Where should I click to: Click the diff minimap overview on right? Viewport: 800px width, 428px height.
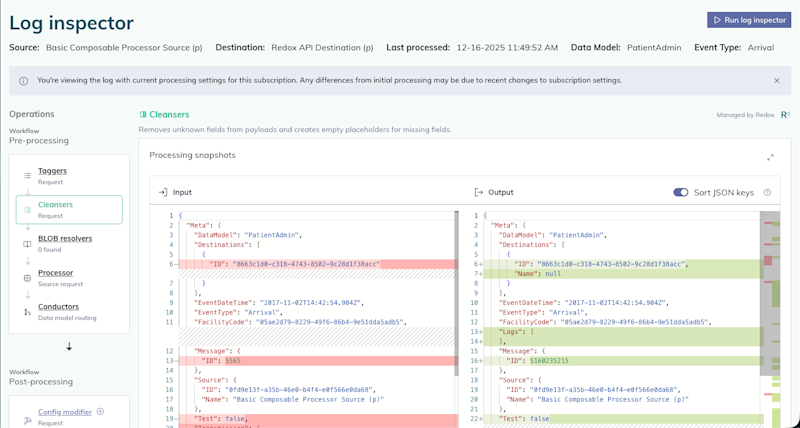[771, 319]
